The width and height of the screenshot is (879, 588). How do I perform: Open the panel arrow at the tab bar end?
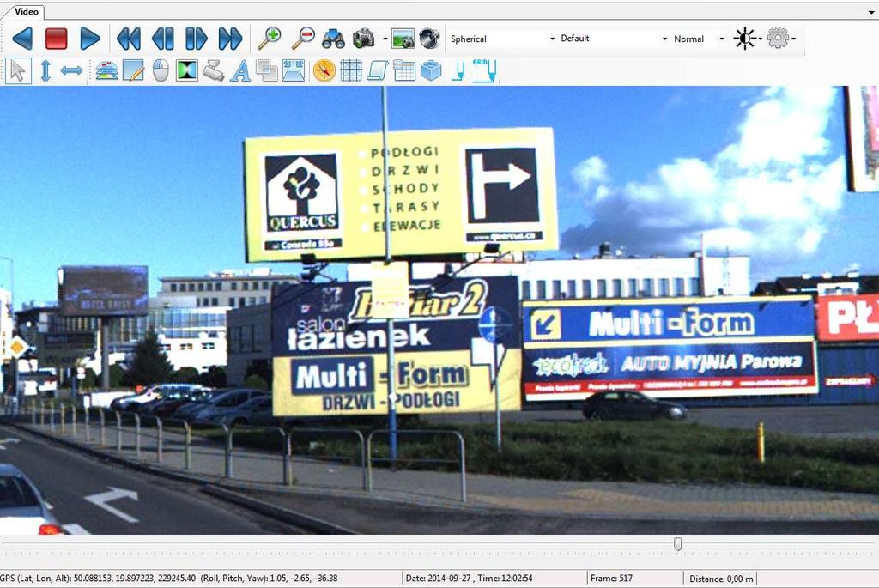pyautogui.click(x=872, y=12)
